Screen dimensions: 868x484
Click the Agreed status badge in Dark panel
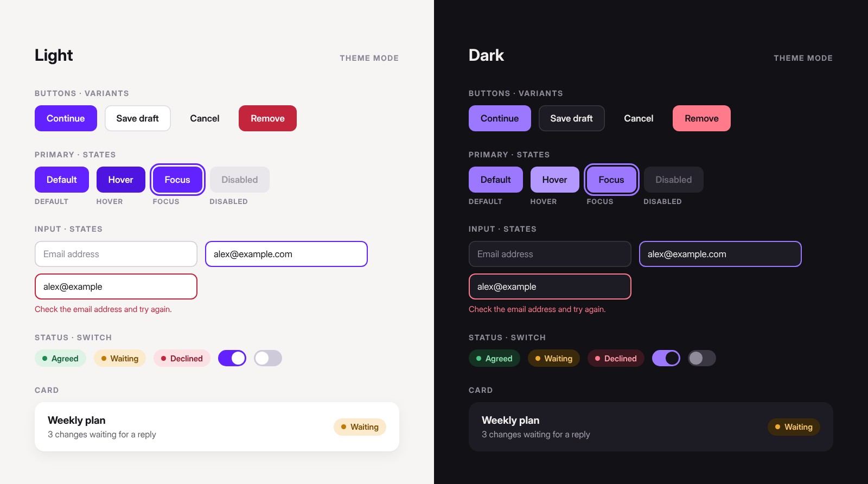[x=494, y=358]
